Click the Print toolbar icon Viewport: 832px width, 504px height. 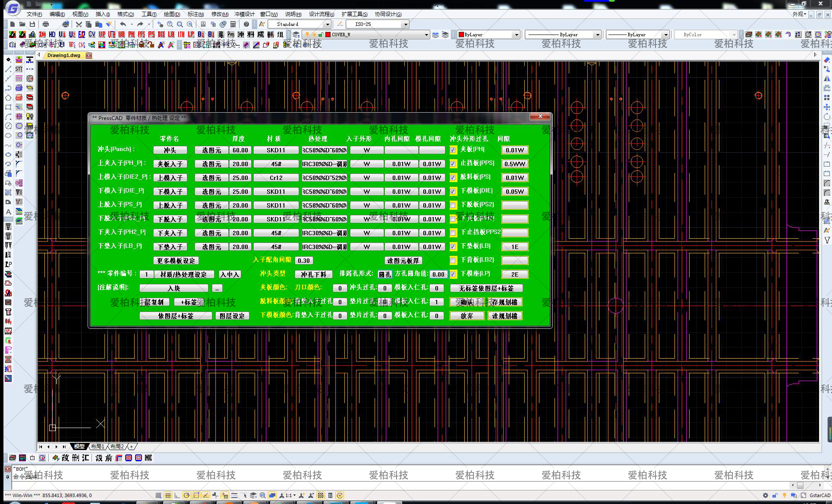(46, 24)
